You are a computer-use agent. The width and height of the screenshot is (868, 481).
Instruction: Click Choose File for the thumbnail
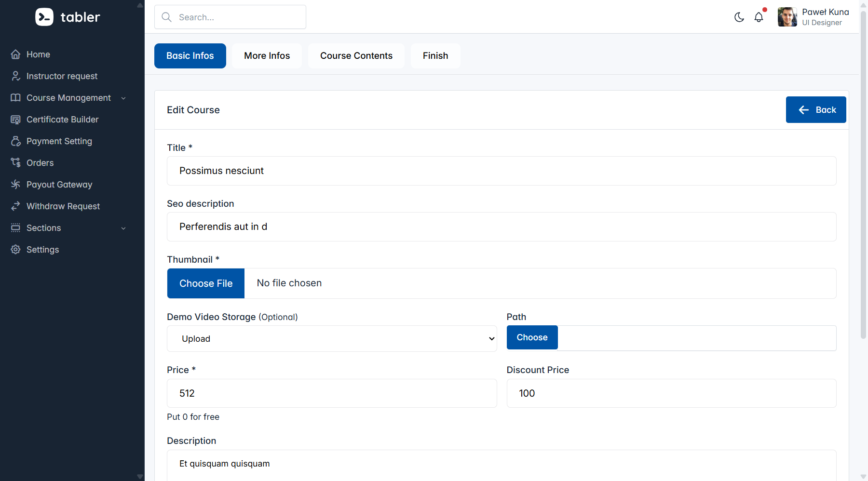point(206,283)
